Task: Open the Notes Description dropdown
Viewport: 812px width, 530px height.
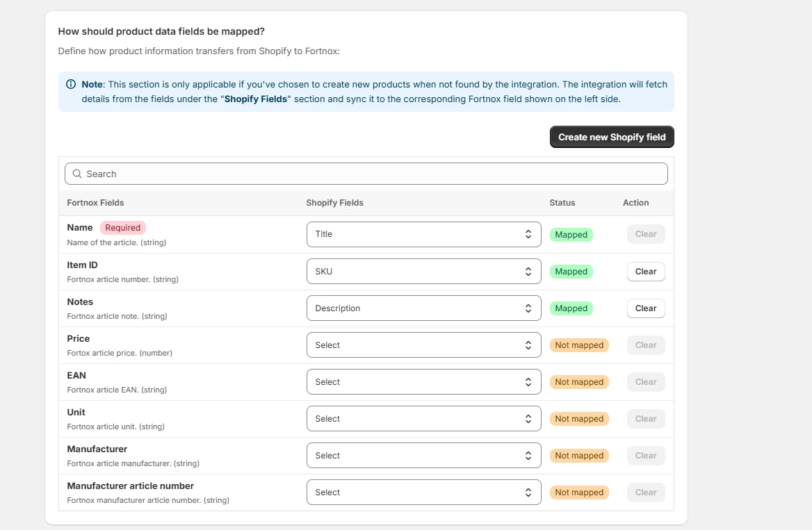Action: click(x=423, y=308)
